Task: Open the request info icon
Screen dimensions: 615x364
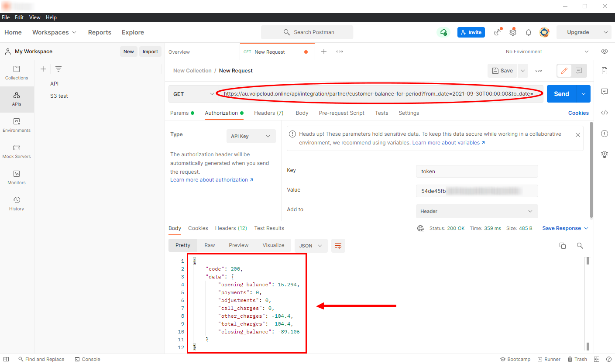Action: [x=605, y=134]
